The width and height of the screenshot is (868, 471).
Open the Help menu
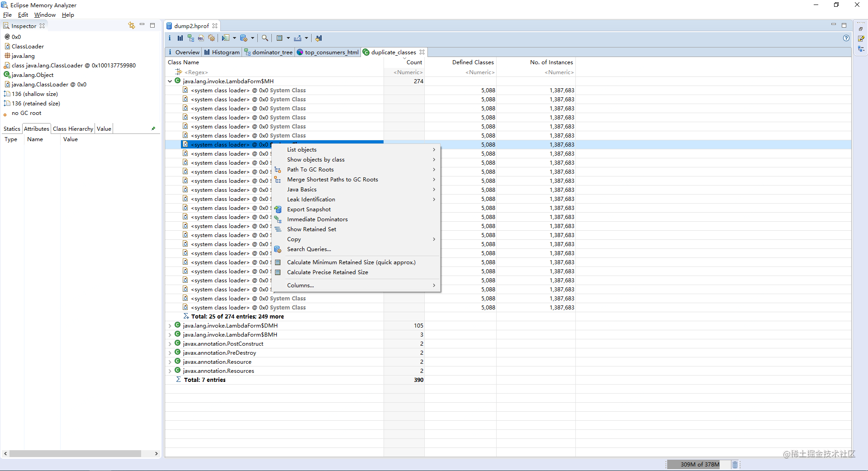pos(68,14)
